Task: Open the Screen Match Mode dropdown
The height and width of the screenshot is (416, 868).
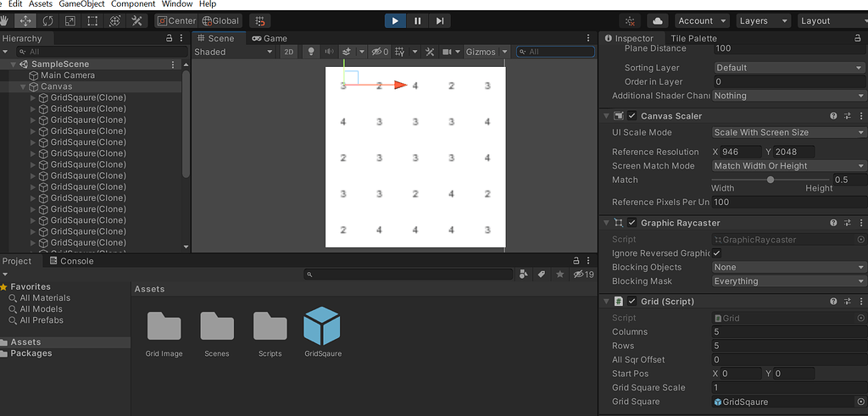Action: point(789,166)
